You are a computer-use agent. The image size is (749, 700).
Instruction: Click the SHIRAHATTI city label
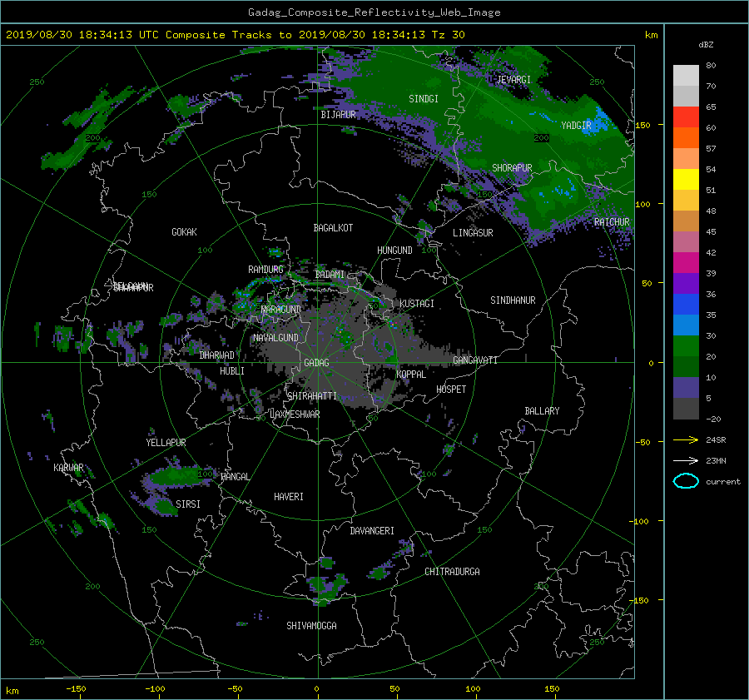(x=312, y=396)
